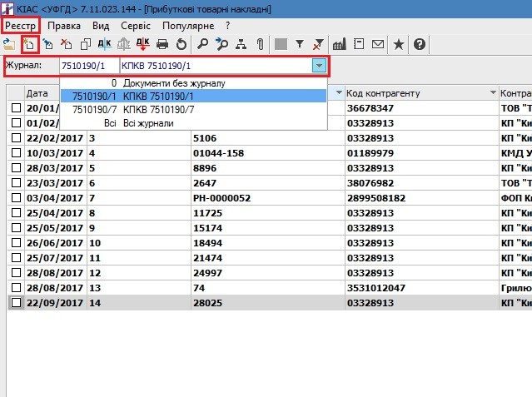Click the printer icon
The image size is (532, 397).
(162, 44)
